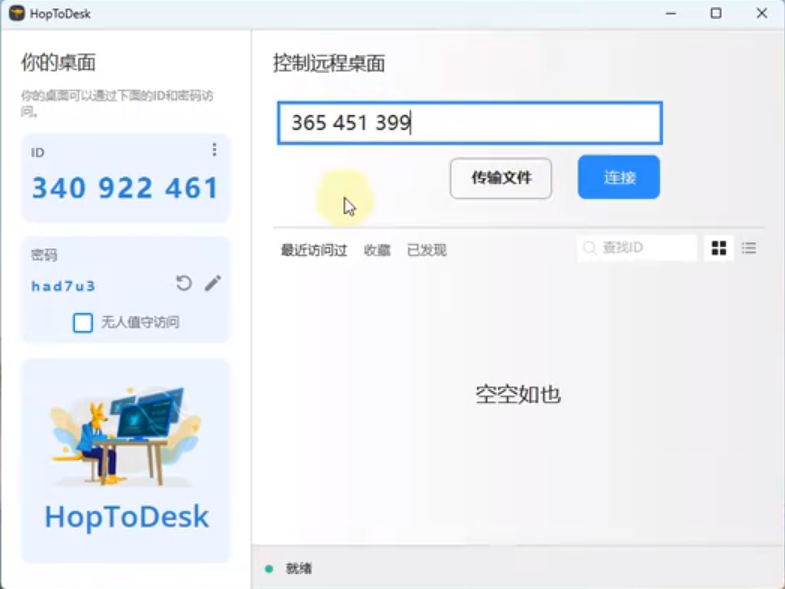Select the password text had7u3
Viewport: 785px width, 589px height.
[x=63, y=286]
